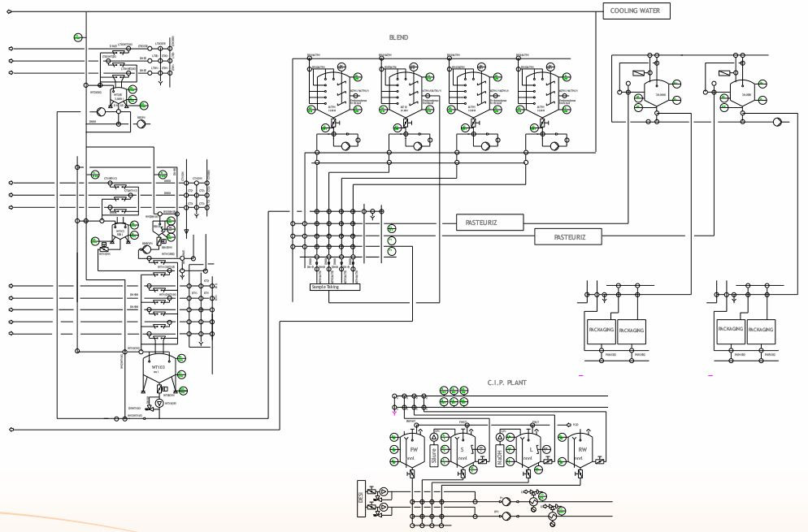Select the L tank in C.I.P. plant

point(528,451)
